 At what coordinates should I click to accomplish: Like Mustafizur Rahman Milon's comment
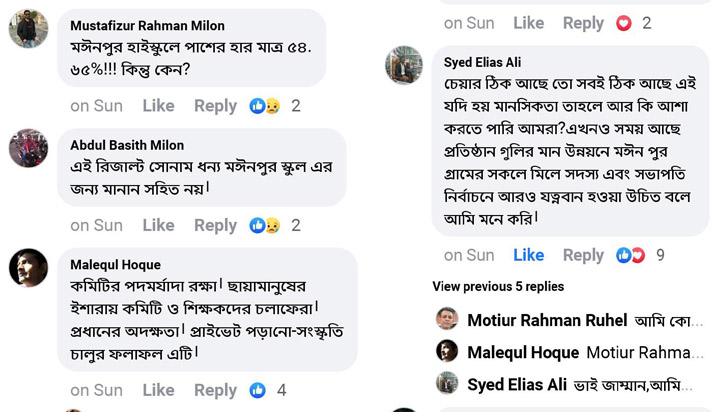(158, 106)
